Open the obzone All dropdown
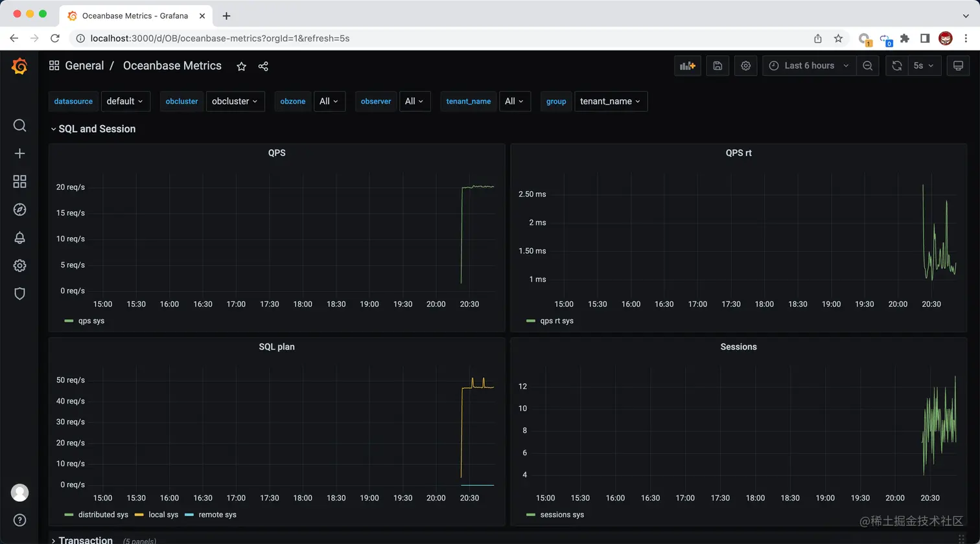This screenshot has width=980, height=544. coord(329,101)
